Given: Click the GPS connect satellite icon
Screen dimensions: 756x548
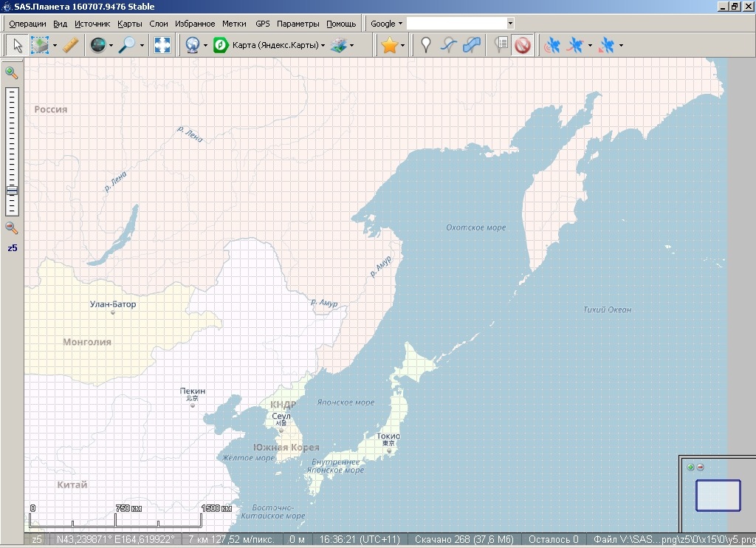Looking at the screenshot, I should pos(551,46).
